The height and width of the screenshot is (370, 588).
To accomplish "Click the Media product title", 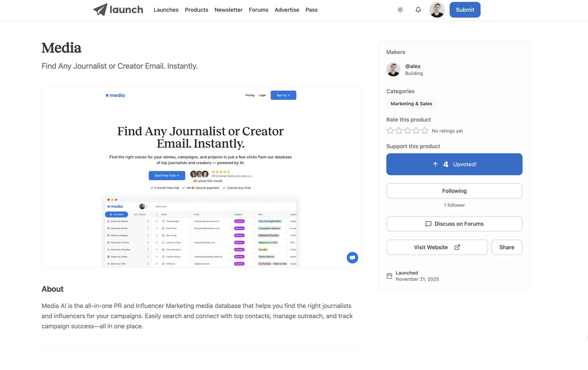I will (x=61, y=48).
